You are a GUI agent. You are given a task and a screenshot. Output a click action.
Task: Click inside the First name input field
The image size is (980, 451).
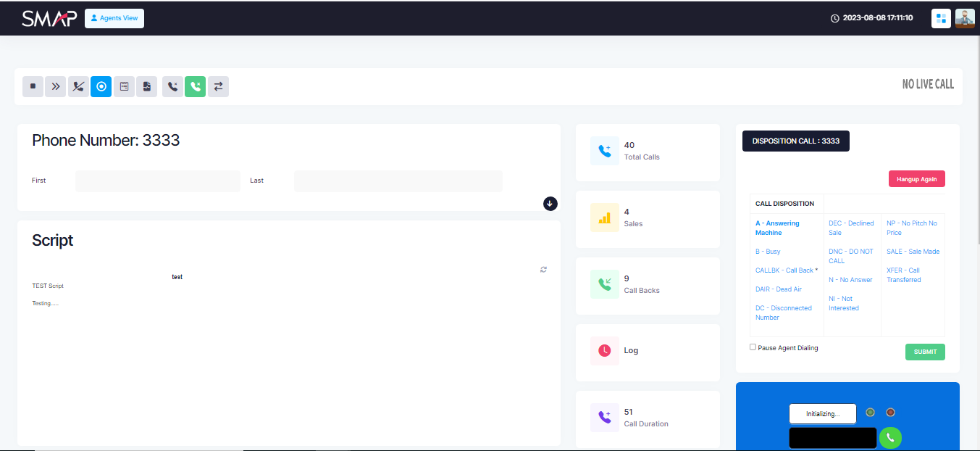157,181
